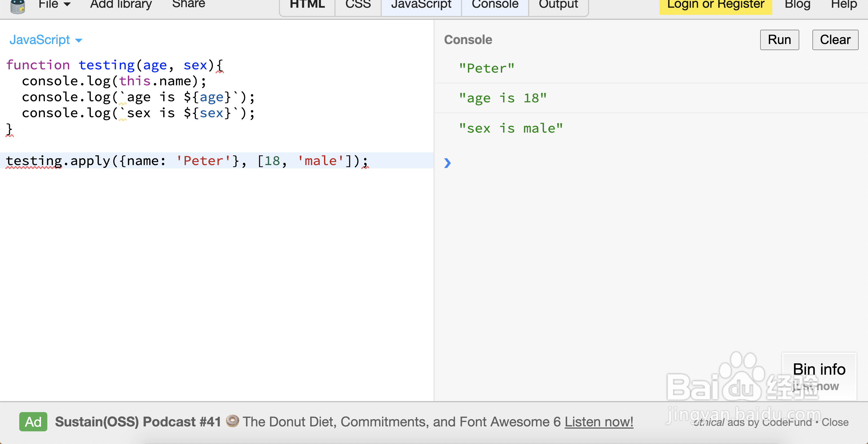The width and height of the screenshot is (868, 444).
Task: Click the JS Bin robot logo icon
Action: (x=18, y=6)
